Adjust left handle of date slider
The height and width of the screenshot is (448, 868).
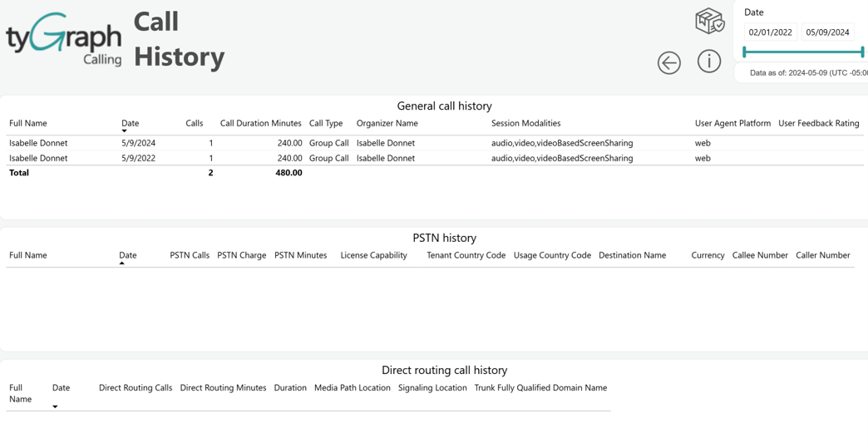pyautogui.click(x=745, y=52)
